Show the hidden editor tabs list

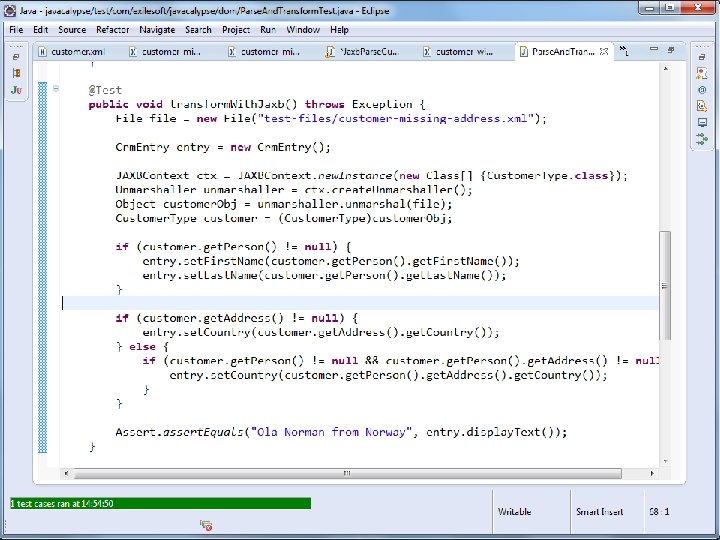624,51
